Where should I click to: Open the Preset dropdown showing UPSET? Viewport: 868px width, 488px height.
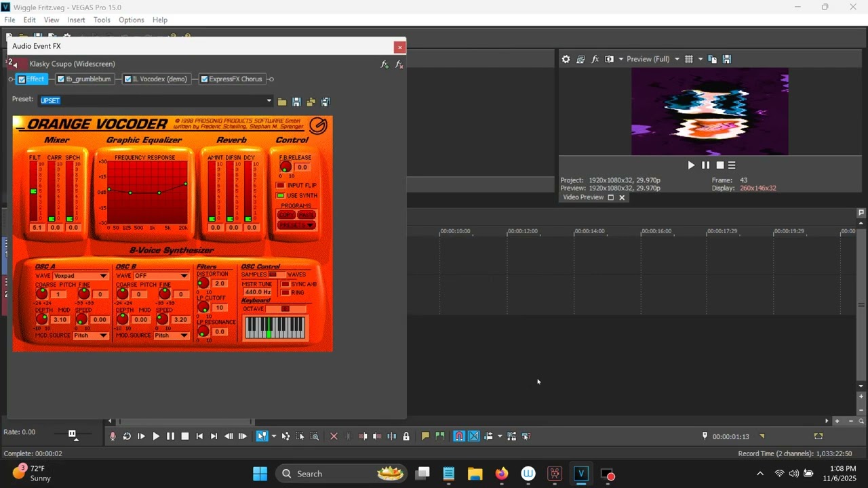269,101
